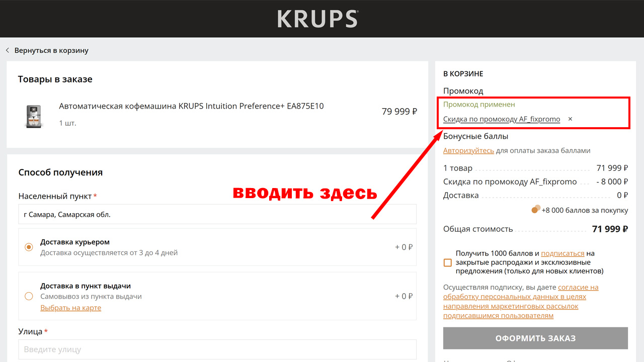This screenshot has width=644, height=362.
Task: Click the Общая стоимость total 71 999 ₽
Action: click(610, 229)
